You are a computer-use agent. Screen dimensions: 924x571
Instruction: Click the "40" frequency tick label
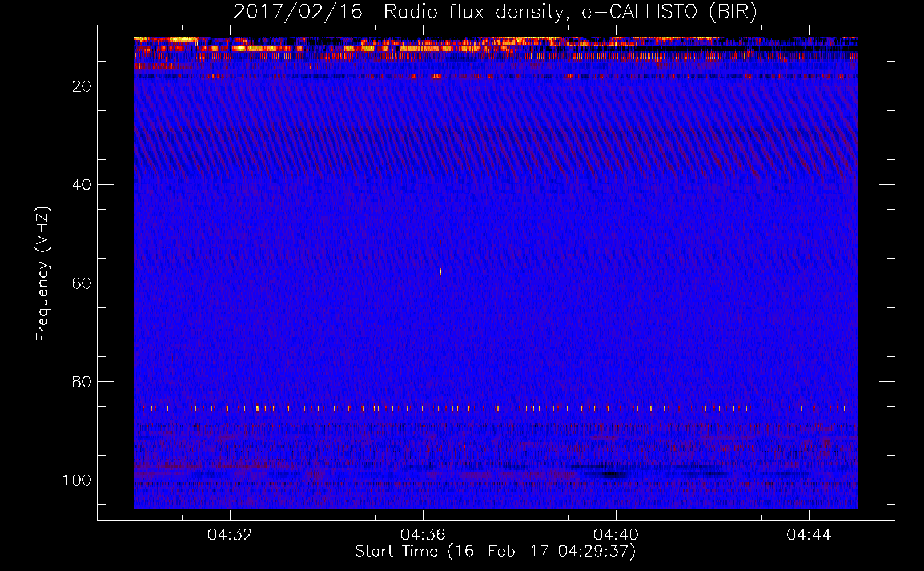(82, 185)
